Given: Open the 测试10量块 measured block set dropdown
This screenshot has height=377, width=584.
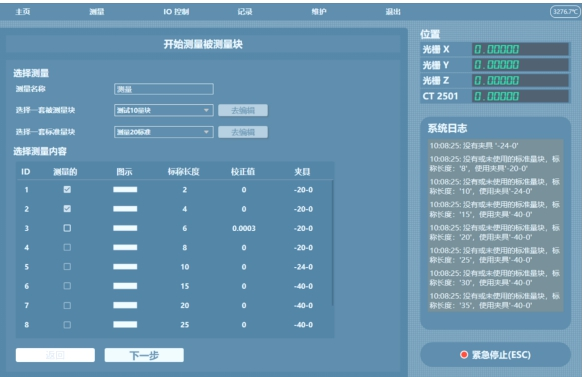Looking at the screenshot, I should [164, 110].
